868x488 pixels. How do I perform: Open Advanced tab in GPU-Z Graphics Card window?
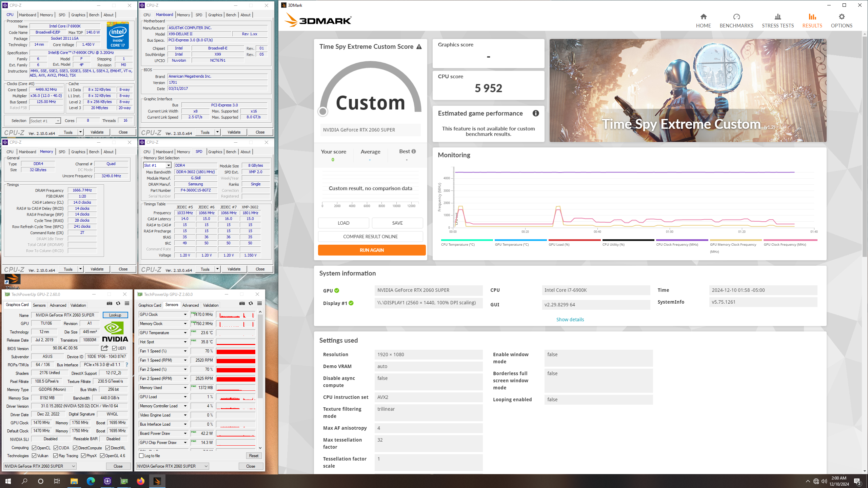[58, 305]
